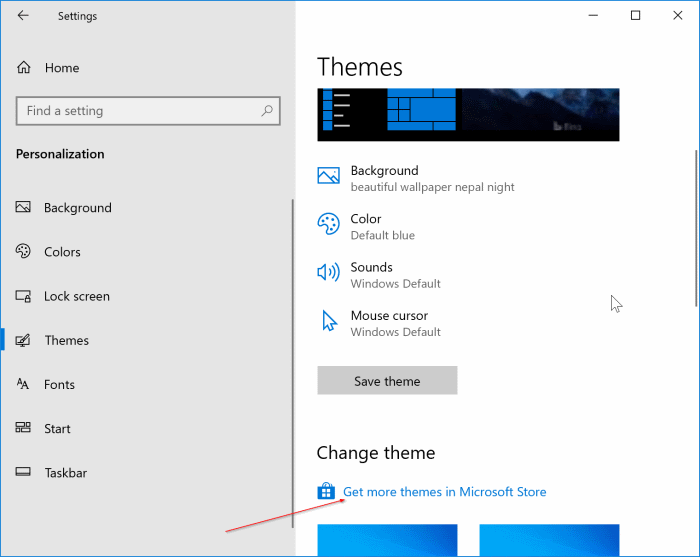The height and width of the screenshot is (557, 700).
Task: Maximize the Settings window
Action: 635,16
